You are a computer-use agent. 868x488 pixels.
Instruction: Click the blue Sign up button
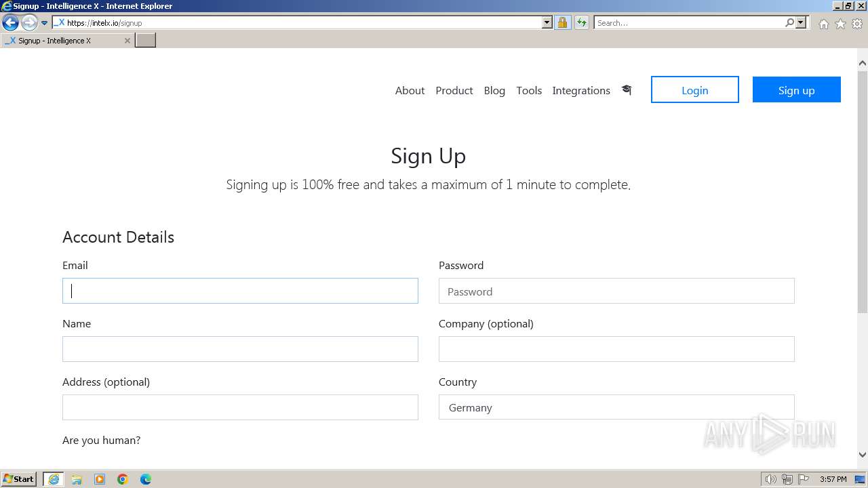point(797,89)
